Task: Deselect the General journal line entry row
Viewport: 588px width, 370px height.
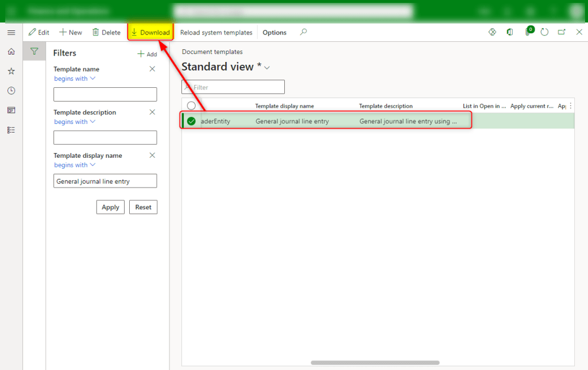Action: tap(191, 121)
